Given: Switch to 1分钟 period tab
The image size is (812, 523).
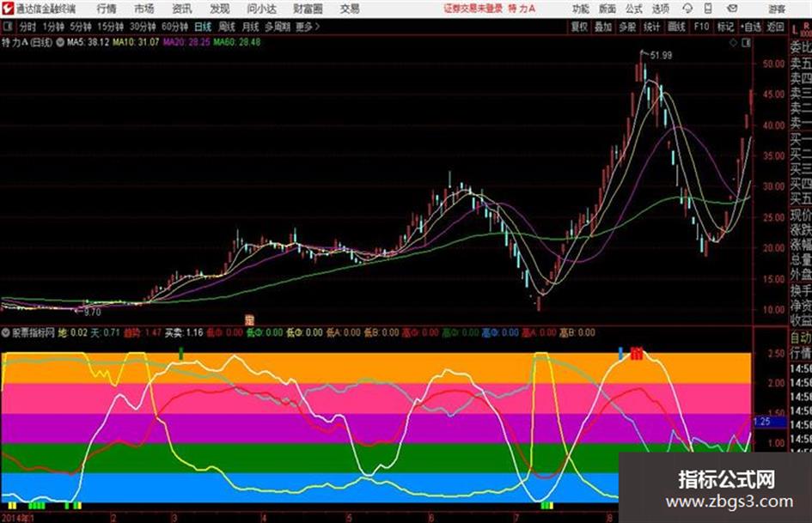Looking at the screenshot, I should click(53, 27).
